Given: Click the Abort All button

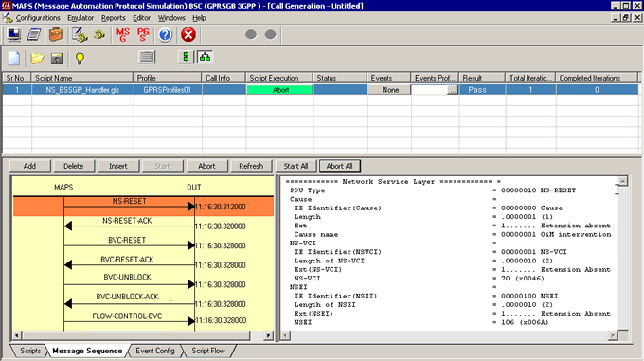Looking at the screenshot, I should pos(339,167).
